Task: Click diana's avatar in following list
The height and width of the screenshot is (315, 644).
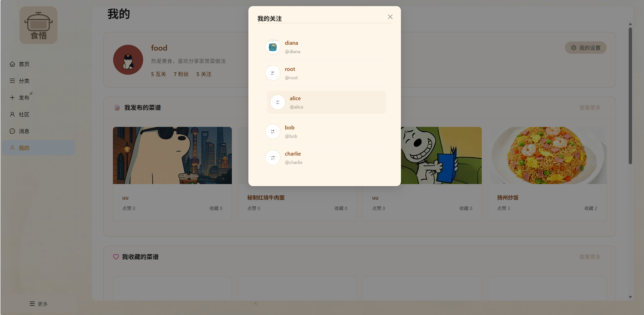Action: (273, 47)
